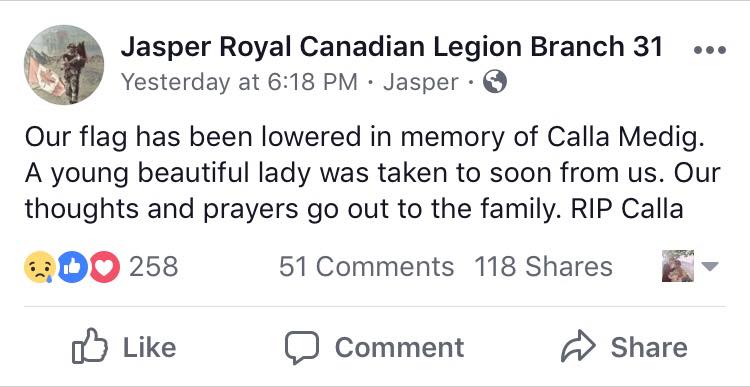Viewport: 750px width, 387px height.
Task: Click the Like button label
Action: tap(150, 347)
